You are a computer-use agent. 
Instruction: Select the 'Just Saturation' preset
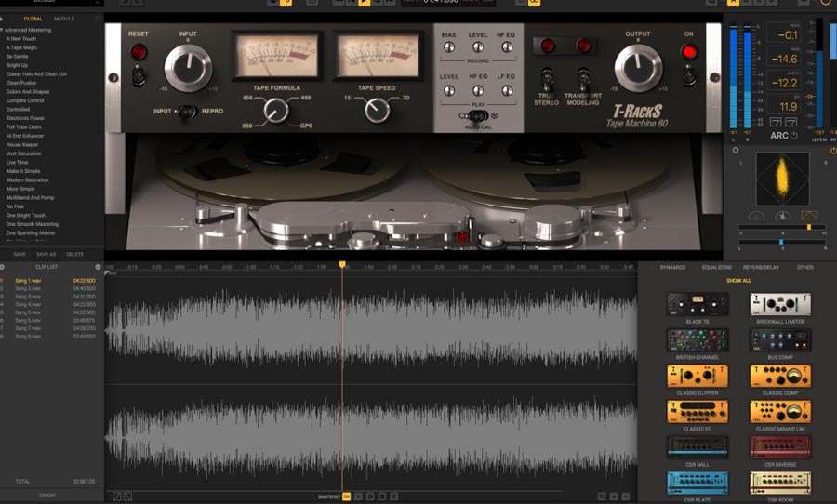click(23, 153)
